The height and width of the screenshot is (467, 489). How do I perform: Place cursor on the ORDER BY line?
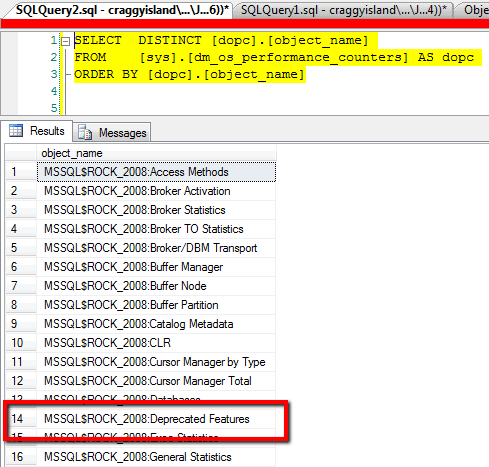189,74
